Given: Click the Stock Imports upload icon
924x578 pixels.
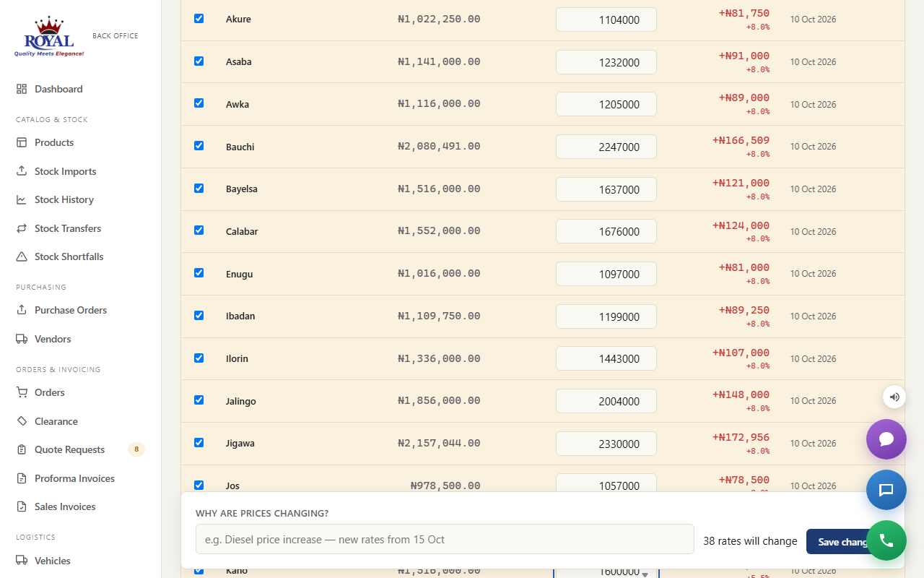Looking at the screenshot, I should (x=22, y=171).
